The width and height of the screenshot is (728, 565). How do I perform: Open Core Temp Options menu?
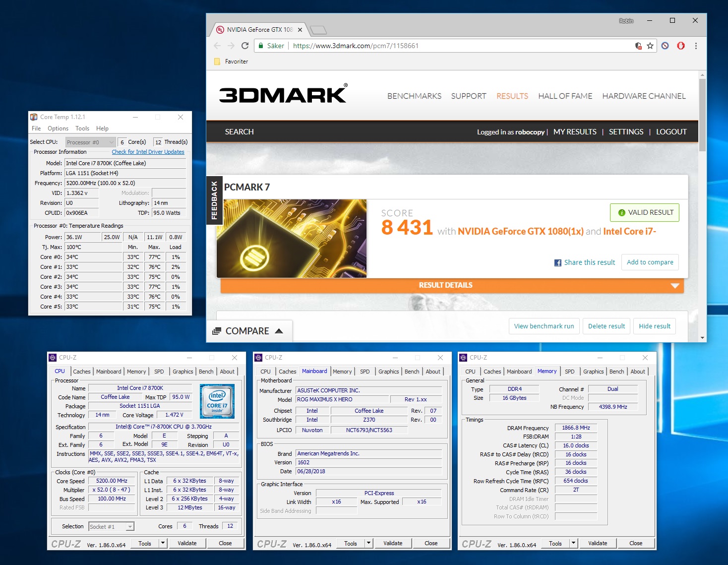pos(58,128)
